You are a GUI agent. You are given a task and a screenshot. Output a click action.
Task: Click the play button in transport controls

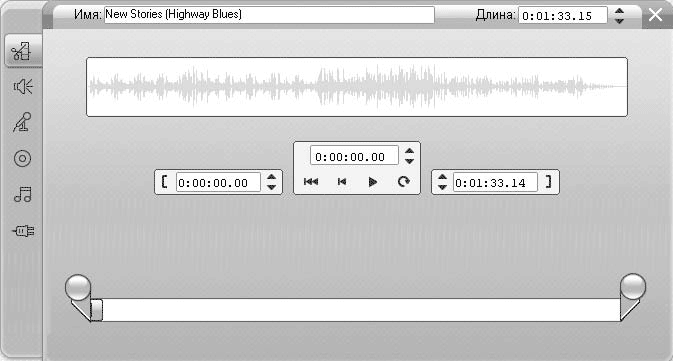373,182
